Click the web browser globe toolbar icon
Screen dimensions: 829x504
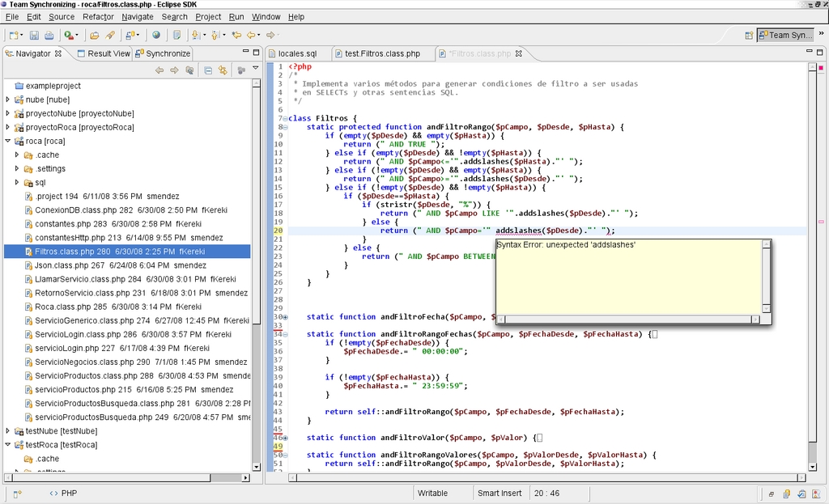(156, 36)
